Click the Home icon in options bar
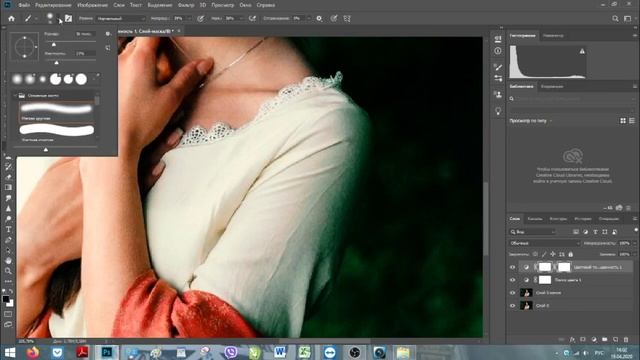 11,18
